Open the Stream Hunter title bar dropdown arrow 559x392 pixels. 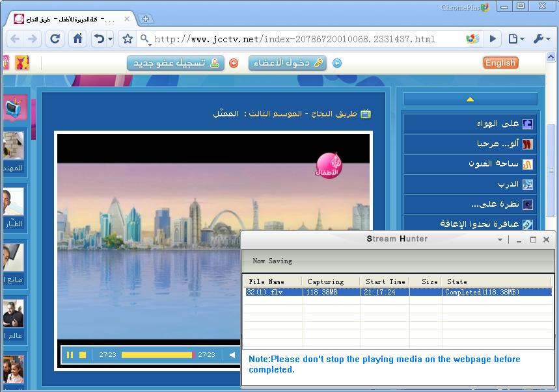click(499, 239)
